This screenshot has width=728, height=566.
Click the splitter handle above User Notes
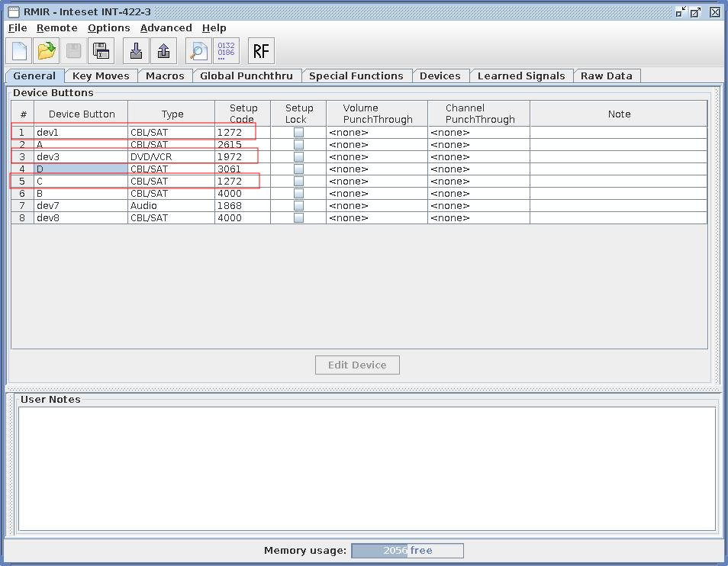(364, 389)
